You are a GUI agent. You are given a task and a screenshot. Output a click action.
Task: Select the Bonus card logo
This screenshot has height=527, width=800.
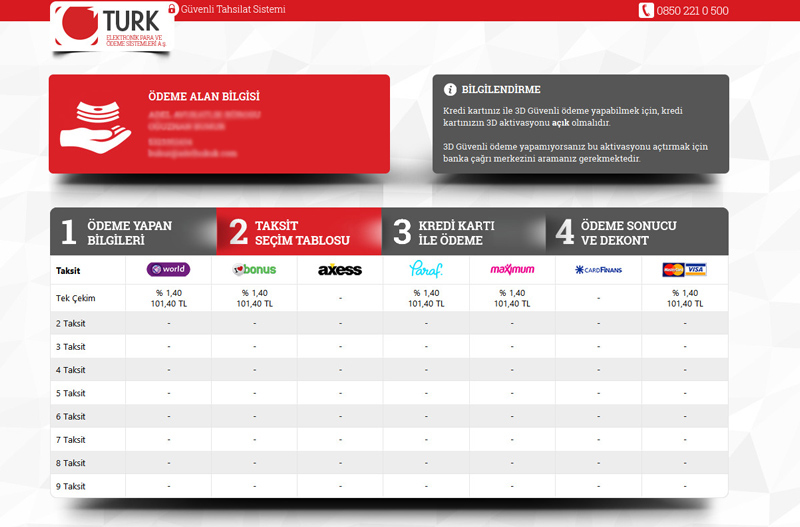coord(254,270)
